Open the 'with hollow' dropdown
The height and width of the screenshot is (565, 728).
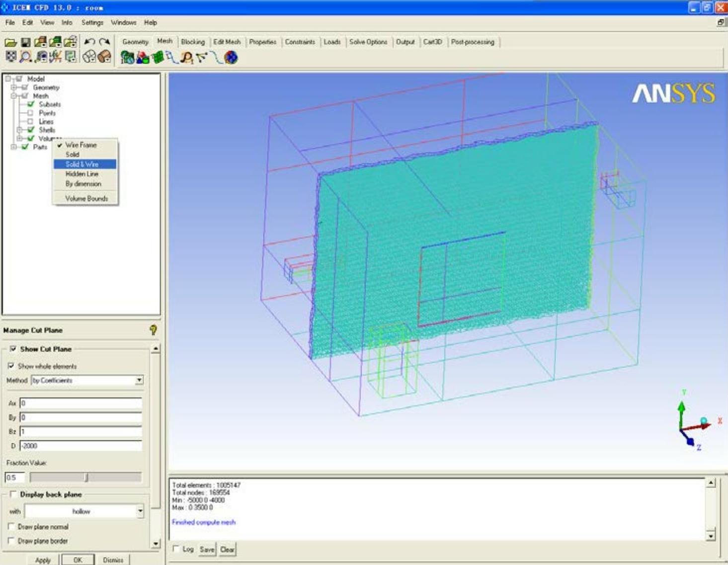(140, 511)
